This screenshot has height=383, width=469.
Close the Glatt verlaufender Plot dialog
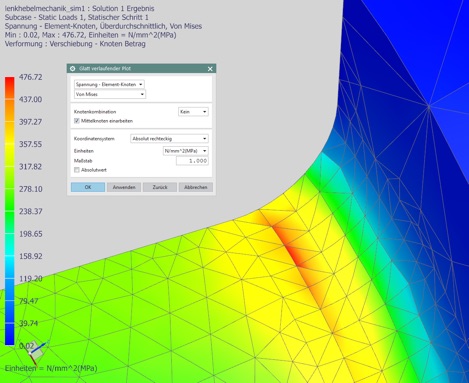[210, 69]
